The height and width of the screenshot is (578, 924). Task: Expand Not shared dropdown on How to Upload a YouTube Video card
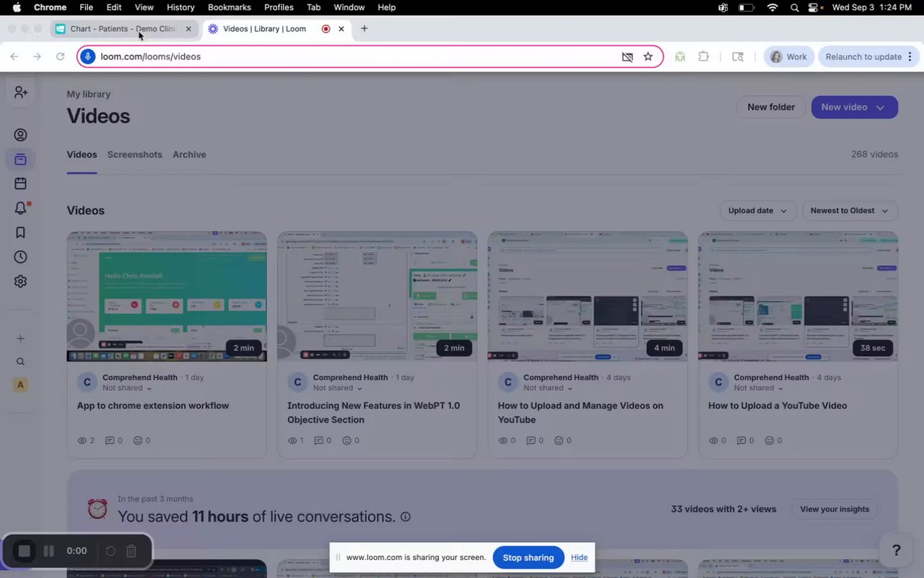tap(759, 388)
